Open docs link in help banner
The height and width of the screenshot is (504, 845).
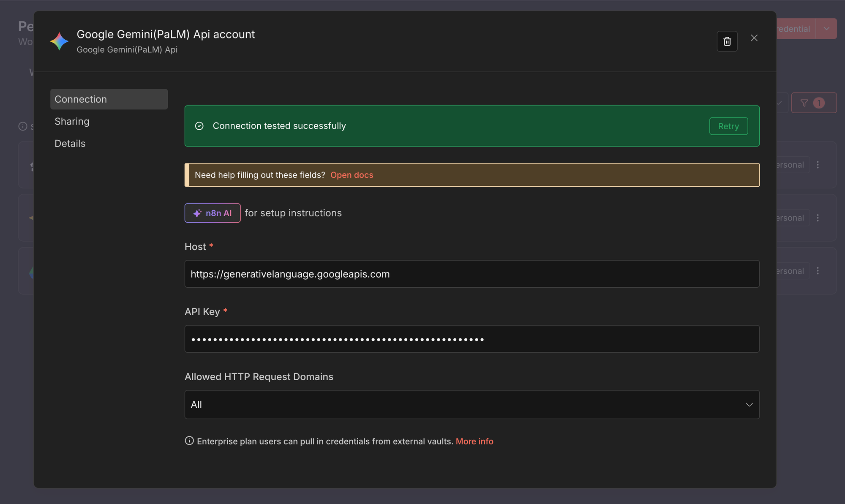point(352,175)
